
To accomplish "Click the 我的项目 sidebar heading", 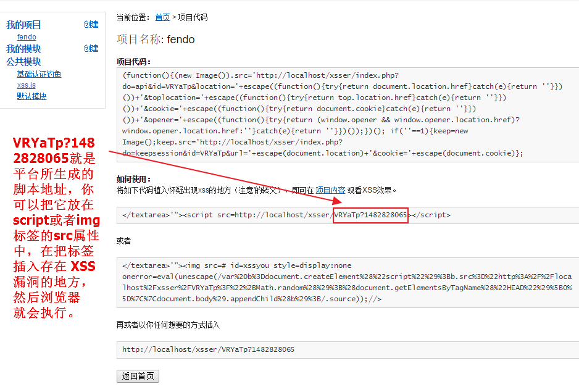I will tap(23, 25).
